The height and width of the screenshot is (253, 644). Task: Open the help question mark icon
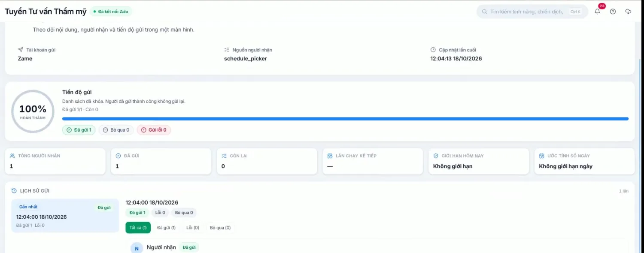(613, 12)
